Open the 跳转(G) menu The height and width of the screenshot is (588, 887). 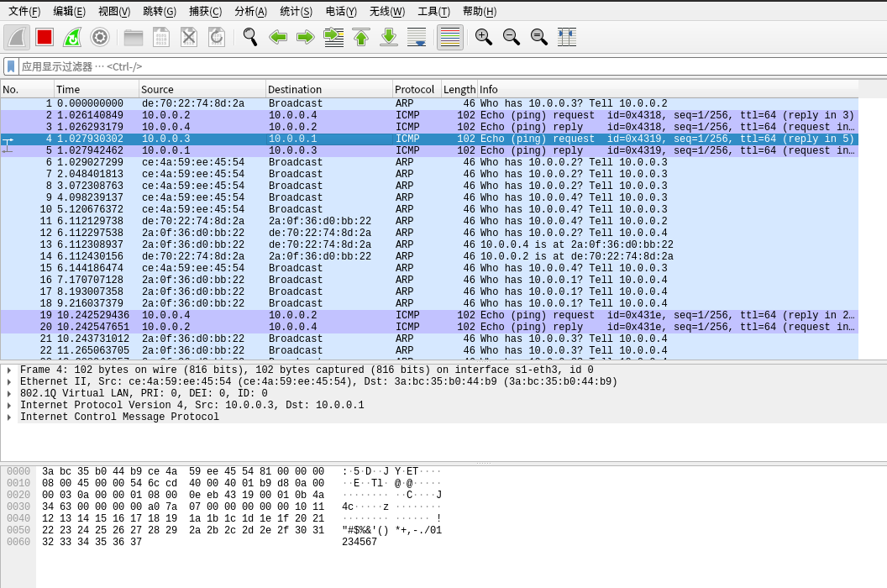[x=160, y=11]
